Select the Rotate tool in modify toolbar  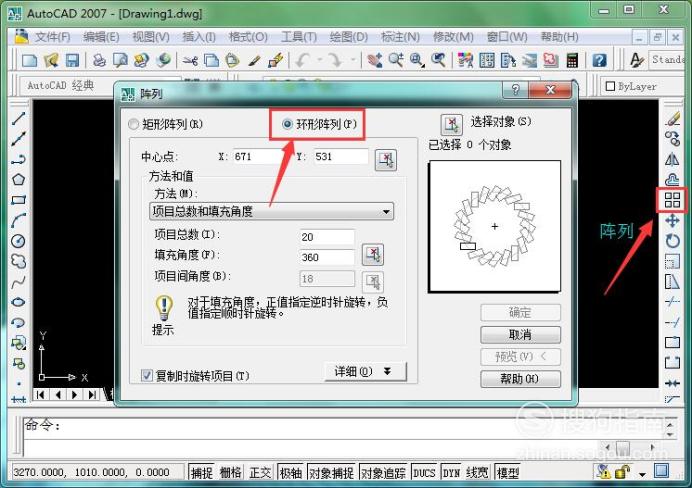(x=672, y=241)
